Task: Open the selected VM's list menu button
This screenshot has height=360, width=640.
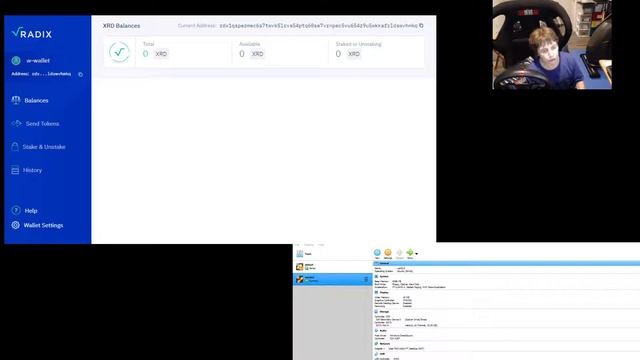Action: [x=366, y=279]
